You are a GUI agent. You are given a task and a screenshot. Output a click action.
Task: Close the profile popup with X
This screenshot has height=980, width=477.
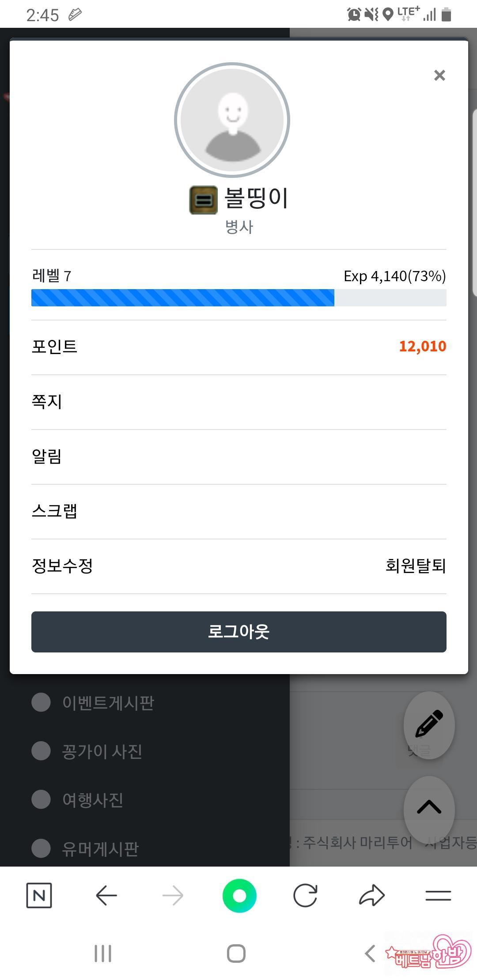[x=439, y=75]
